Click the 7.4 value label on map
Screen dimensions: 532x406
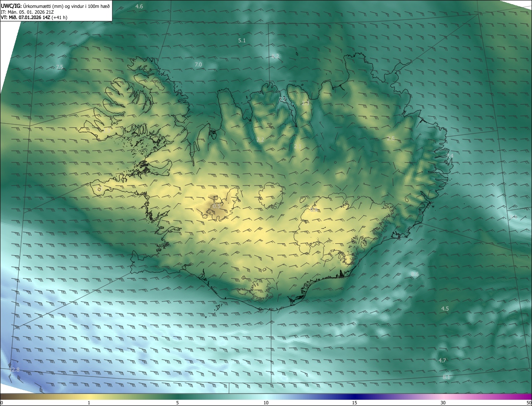[x=450, y=156]
